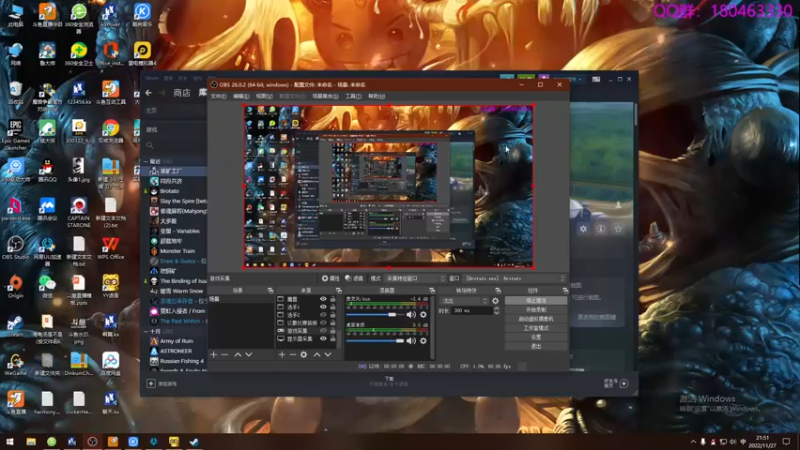
Task: Toggle lock of 显示器采集 source
Action: (x=333, y=339)
